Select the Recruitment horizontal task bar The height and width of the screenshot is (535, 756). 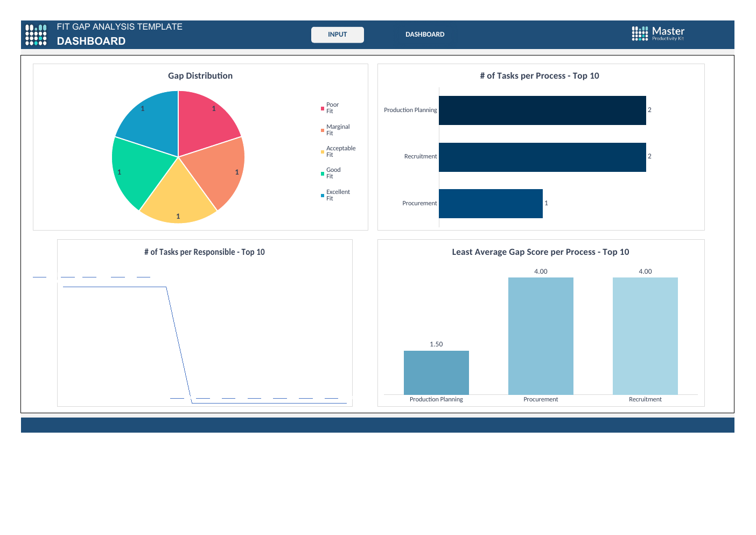[542, 157]
